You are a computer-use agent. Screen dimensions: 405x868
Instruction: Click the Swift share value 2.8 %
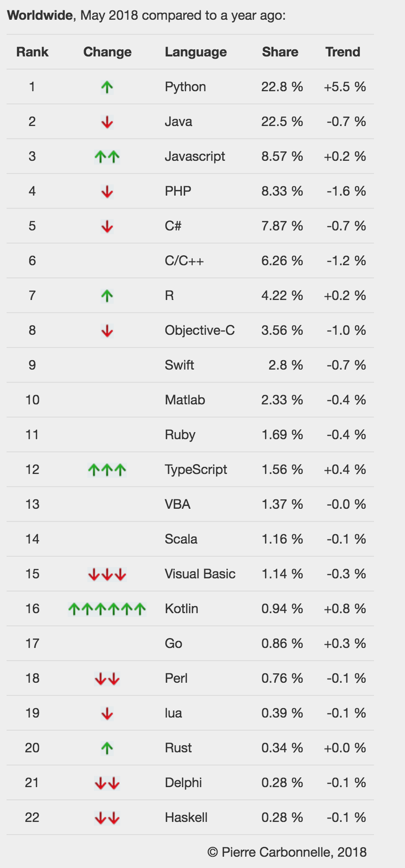coord(285,365)
